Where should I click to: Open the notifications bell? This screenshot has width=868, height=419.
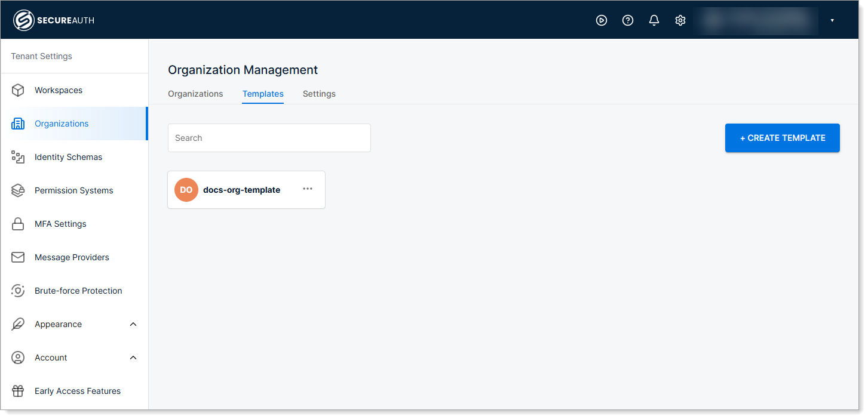[654, 20]
